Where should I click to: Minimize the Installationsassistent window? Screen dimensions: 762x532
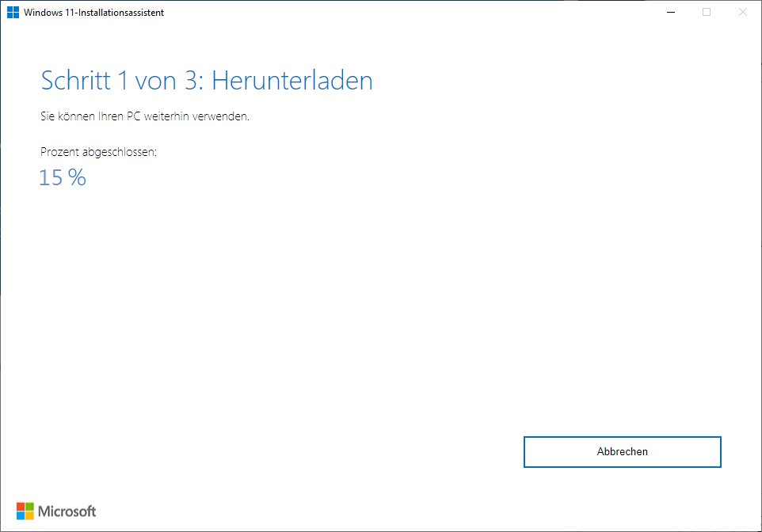tap(671, 12)
